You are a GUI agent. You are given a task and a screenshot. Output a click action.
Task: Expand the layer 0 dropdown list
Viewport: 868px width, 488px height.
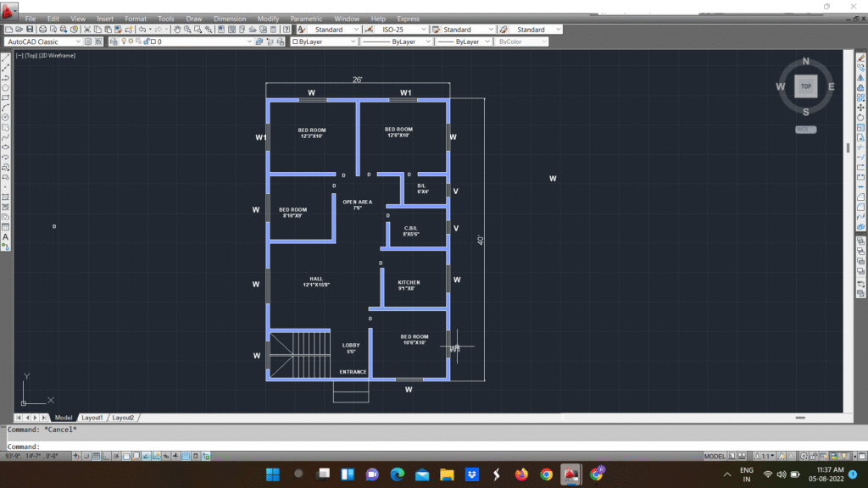pos(249,42)
